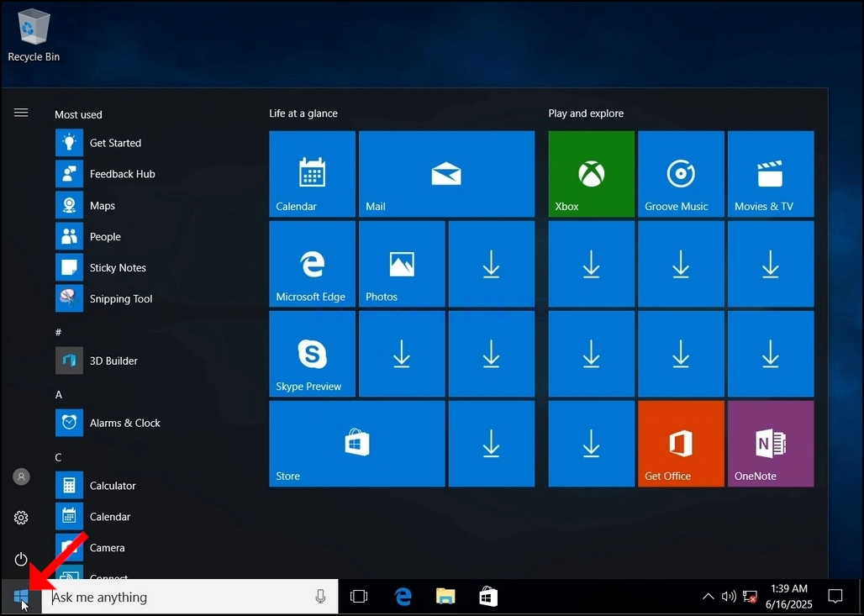
Task: Open Get Started from Most used
Action: (x=149, y=143)
